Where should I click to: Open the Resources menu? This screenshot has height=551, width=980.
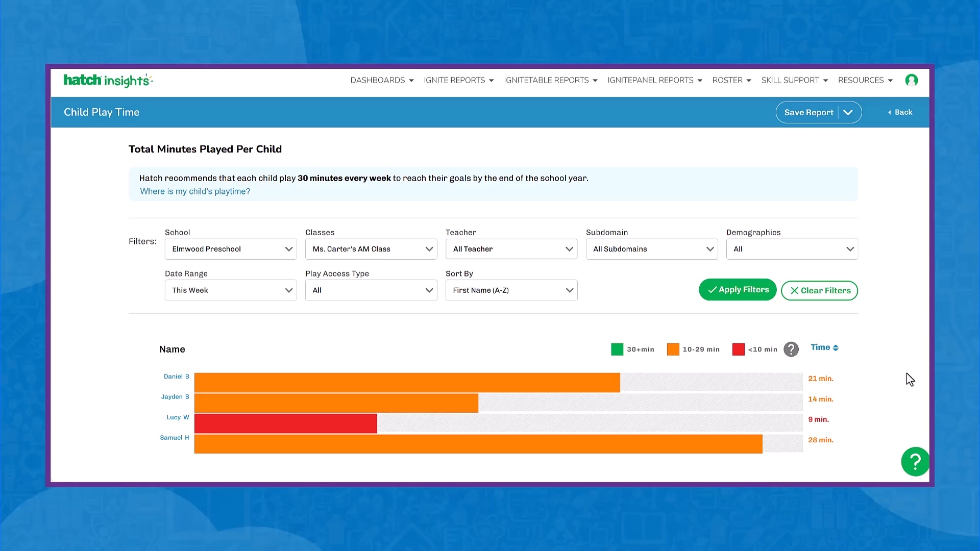point(865,80)
